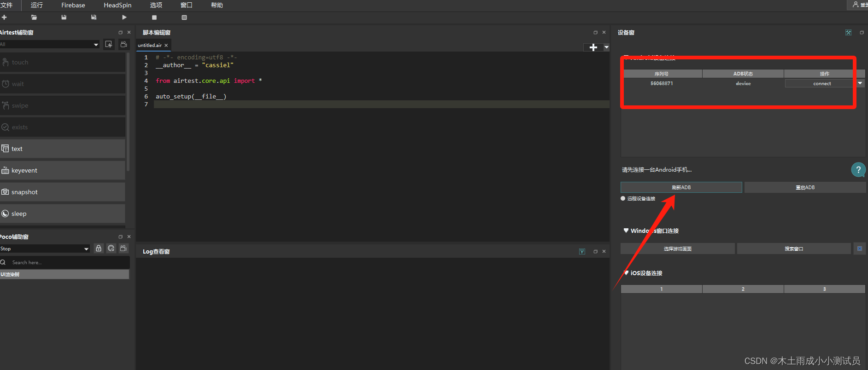Insert an exists command
868x370 pixels.
pyautogui.click(x=62, y=127)
